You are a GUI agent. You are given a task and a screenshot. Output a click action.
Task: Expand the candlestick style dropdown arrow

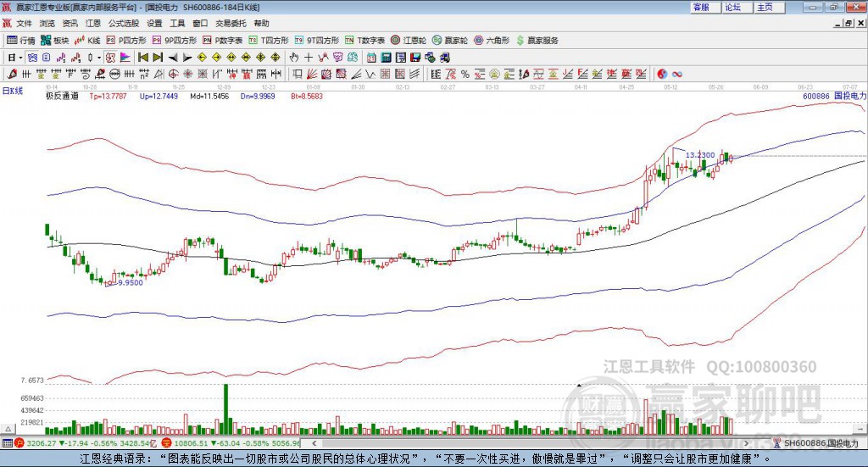[99, 58]
